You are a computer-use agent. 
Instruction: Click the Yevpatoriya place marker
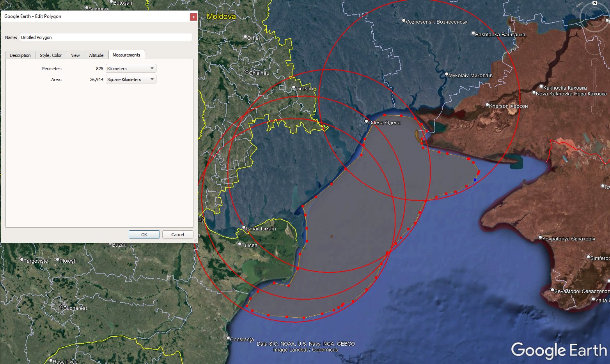(x=540, y=237)
